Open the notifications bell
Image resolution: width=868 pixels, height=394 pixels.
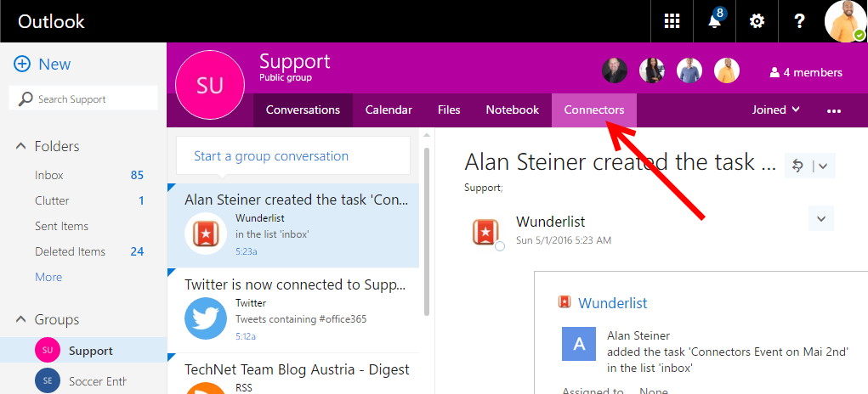pyautogui.click(x=714, y=21)
